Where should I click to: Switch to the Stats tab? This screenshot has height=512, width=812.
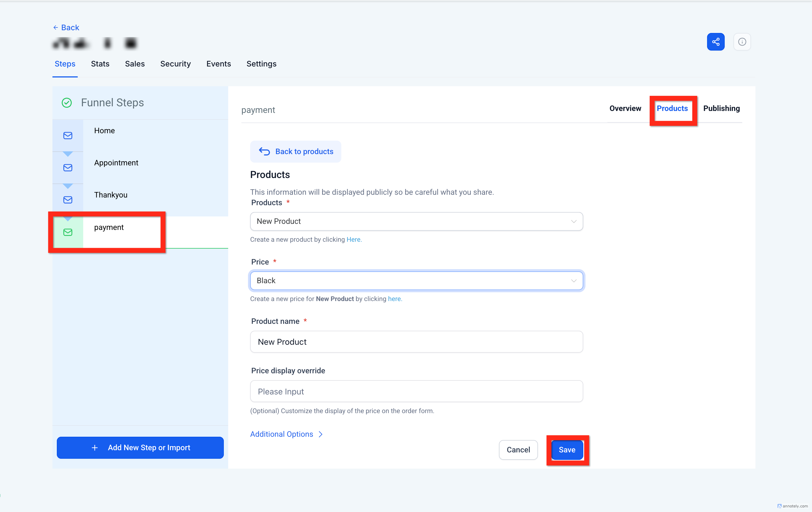(100, 64)
